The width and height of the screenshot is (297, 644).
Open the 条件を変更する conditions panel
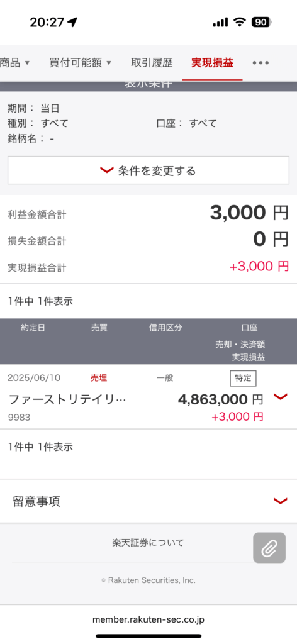pos(148,170)
